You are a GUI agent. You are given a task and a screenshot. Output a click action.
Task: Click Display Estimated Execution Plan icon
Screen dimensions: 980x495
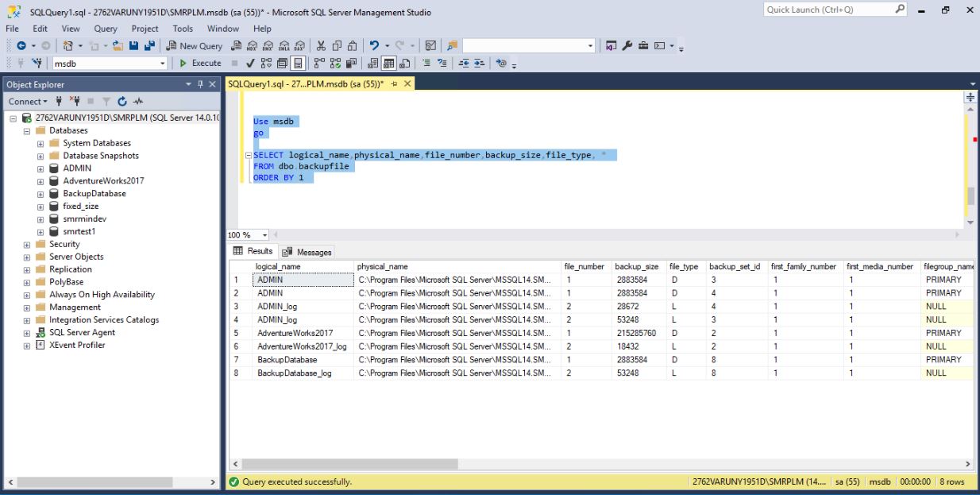(265, 64)
